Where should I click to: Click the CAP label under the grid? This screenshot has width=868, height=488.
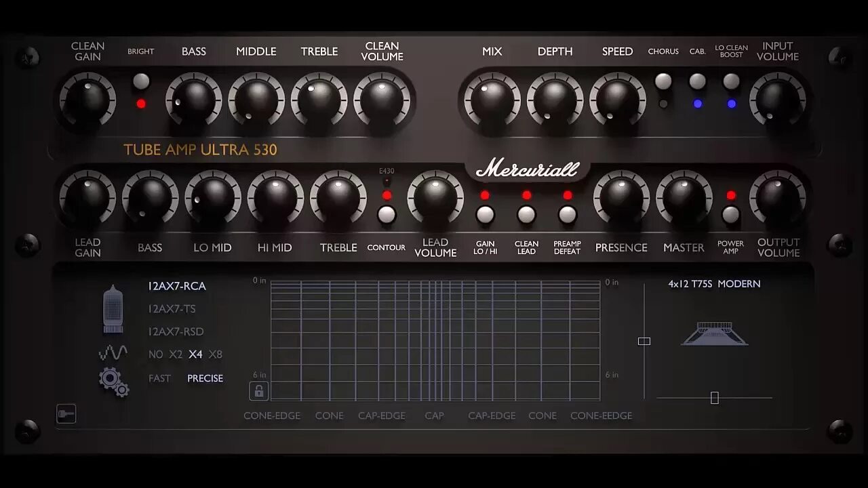pos(435,415)
